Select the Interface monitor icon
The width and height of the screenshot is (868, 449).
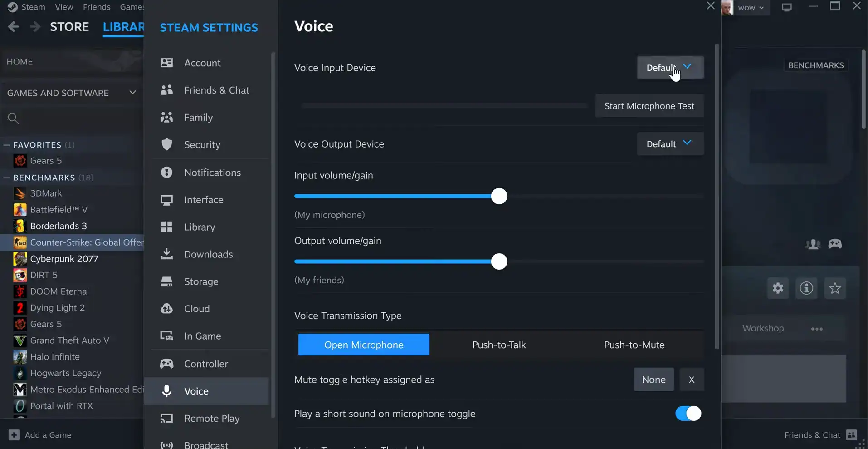coord(166,200)
